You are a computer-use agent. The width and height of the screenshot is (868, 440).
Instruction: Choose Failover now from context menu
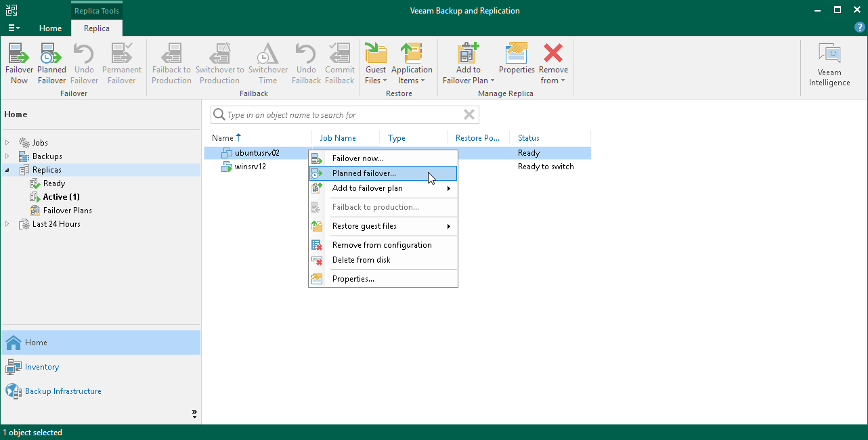[x=383, y=158]
